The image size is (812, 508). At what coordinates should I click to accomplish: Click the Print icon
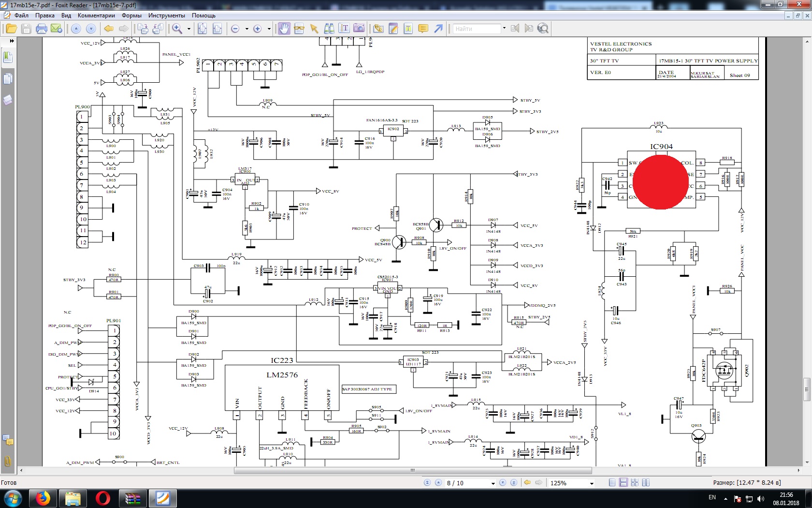(x=42, y=29)
